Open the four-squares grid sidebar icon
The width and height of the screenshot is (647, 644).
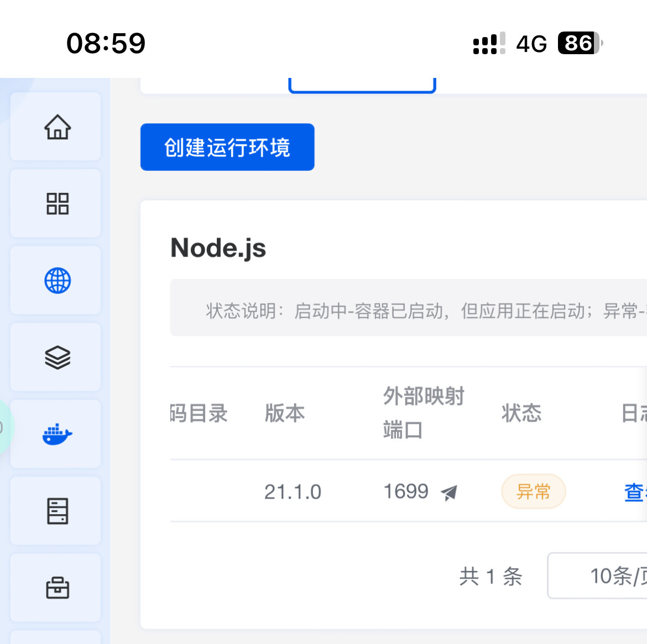[x=58, y=203]
